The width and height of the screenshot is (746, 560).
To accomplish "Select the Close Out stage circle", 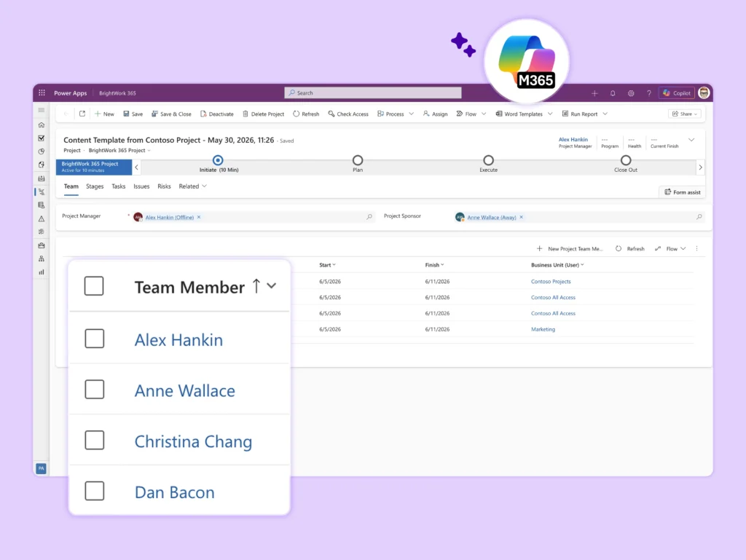I will point(626,160).
